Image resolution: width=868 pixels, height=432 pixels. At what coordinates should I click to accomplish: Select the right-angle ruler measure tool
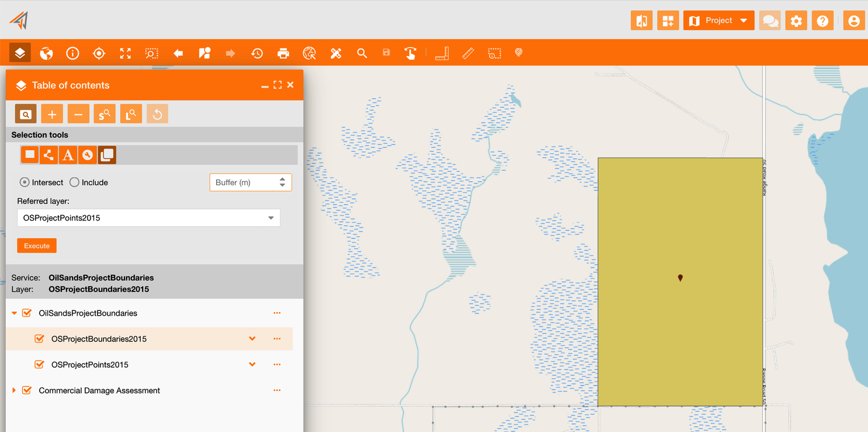[442, 53]
